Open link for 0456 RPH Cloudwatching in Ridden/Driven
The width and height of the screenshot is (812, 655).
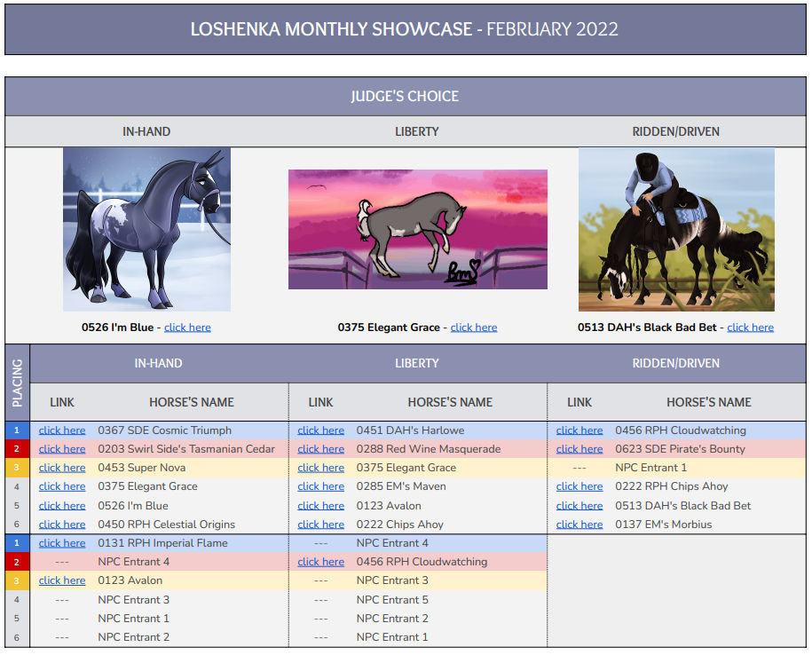579,430
